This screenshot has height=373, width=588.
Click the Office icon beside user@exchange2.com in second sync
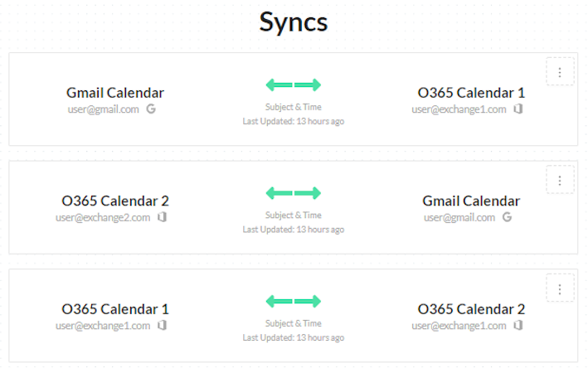[x=163, y=217]
